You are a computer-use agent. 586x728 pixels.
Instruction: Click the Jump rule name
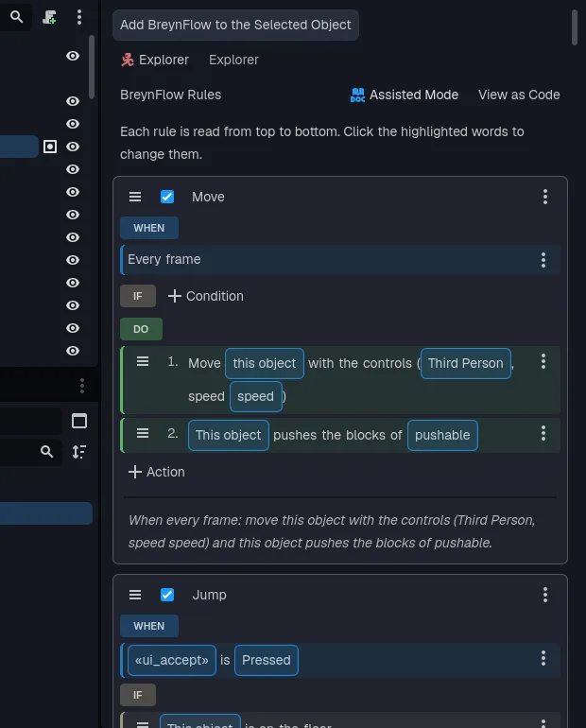coord(209,595)
